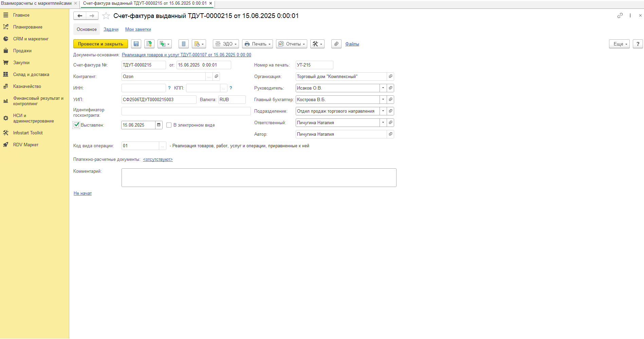
Task: Open the Главный бухгалтер Кострова В.Б. card
Action: [390, 99]
